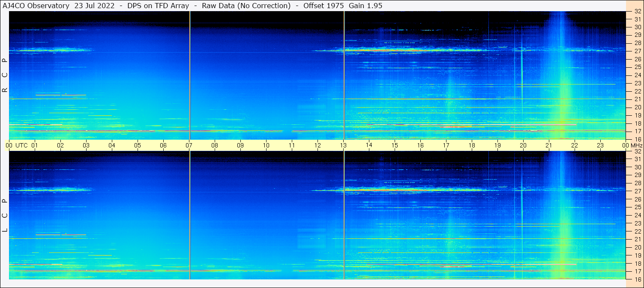Click the 18 MHz label on LCP frequency scale
Viewport: 644px width, 288px height.
[x=637, y=264]
